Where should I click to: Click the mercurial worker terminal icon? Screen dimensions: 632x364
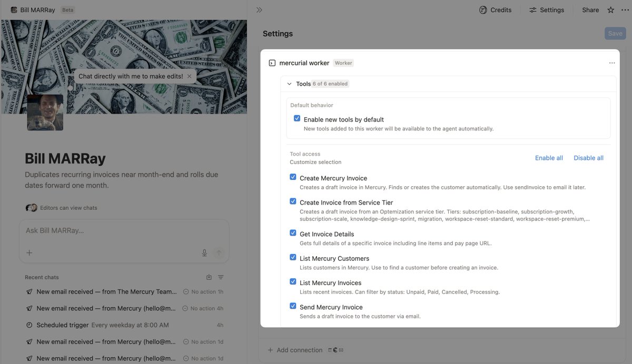click(272, 63)
